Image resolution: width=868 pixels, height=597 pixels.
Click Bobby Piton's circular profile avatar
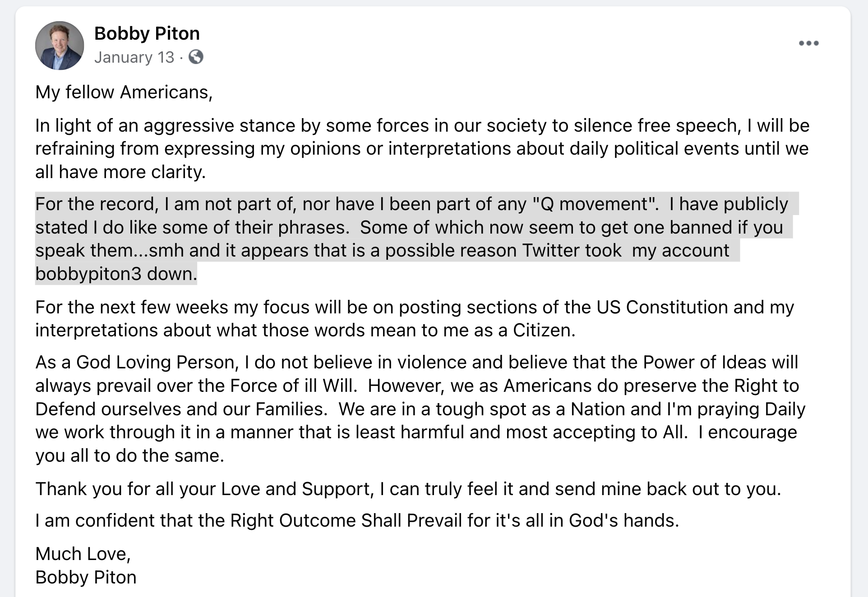tap(59, 46)
